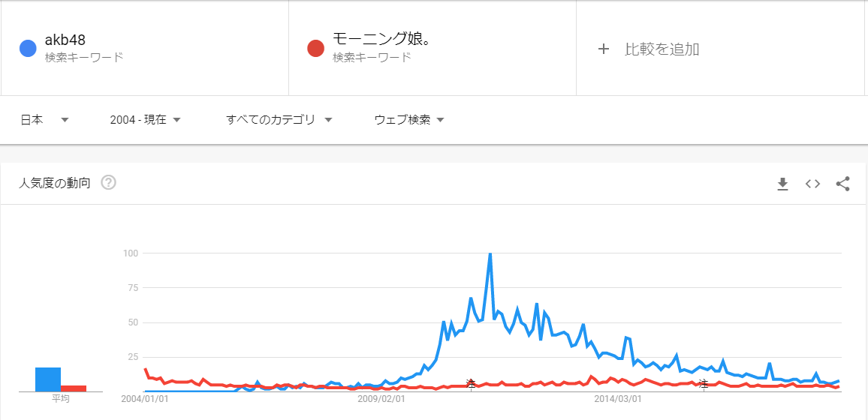Screen dimensions: 868x420
Task: Click the second 注 note marker near 2014
Action: click(703, 382)
